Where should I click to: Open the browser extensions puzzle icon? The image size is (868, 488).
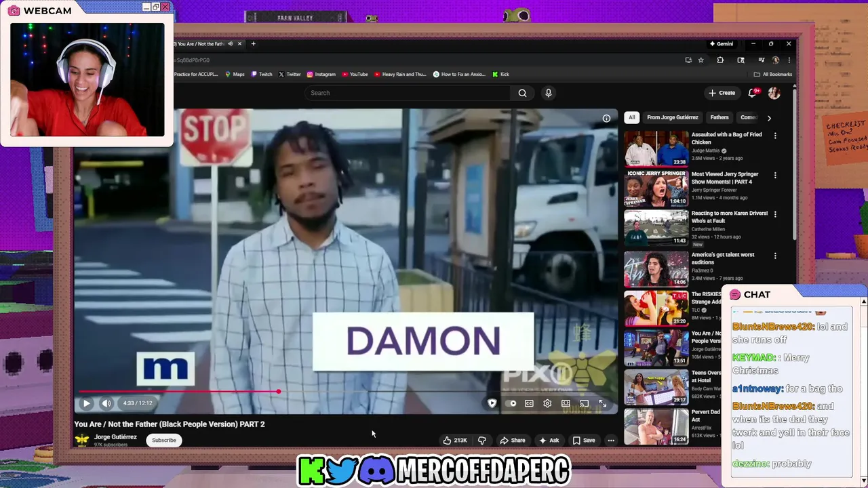click(720, 60)
